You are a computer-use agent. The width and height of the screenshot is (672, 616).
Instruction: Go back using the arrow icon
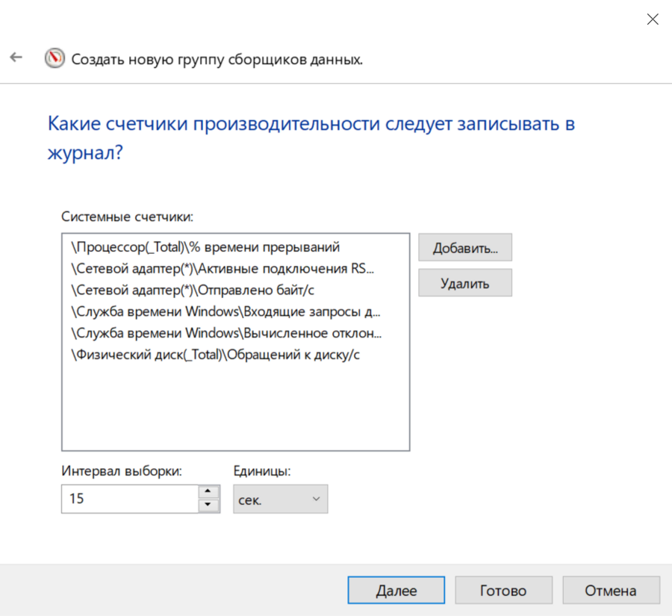coord(16,57)
